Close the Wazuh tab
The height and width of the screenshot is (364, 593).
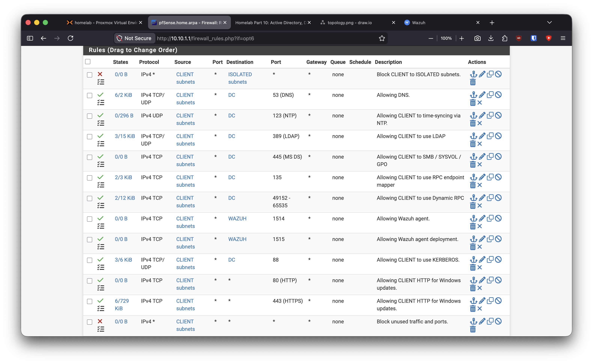point(478,22)
